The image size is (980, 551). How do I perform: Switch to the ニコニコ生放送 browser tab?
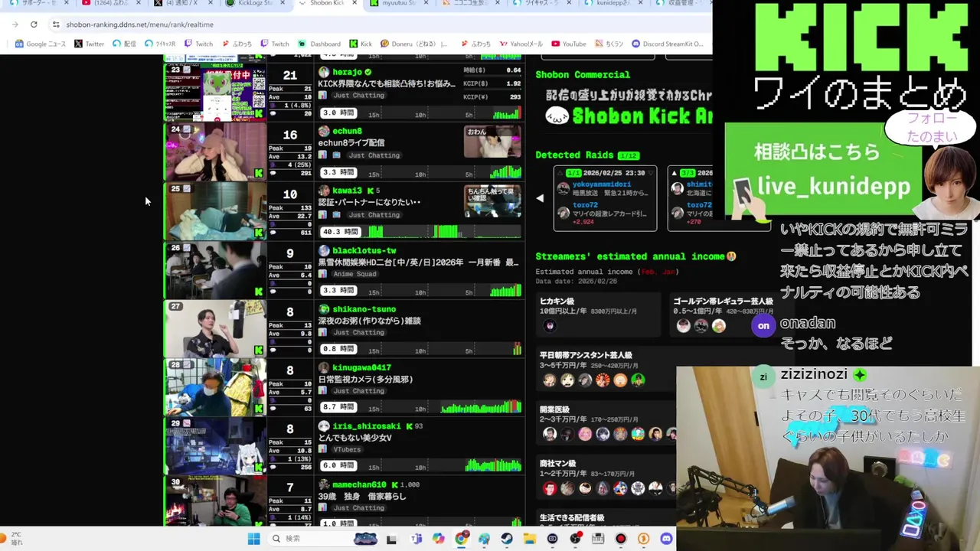click(472, 4)
